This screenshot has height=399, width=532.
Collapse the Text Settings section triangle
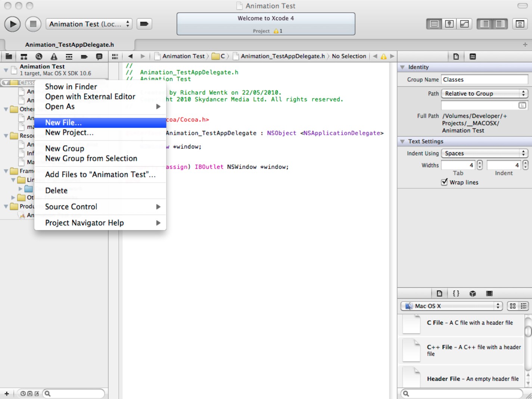coord(402,141)
